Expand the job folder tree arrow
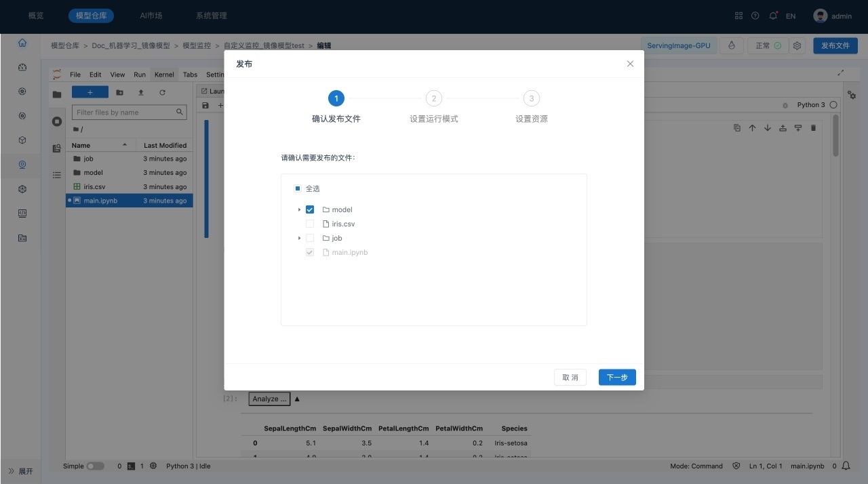Viewport: 868px width, 484px height. pos(299,239)
